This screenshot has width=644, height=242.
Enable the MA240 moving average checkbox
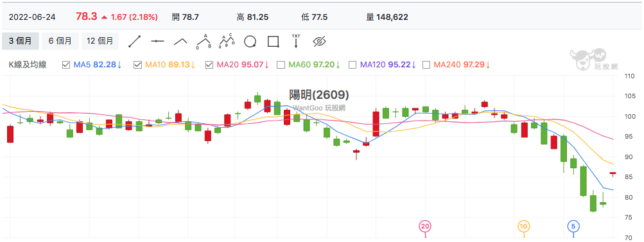pos(426,64)
